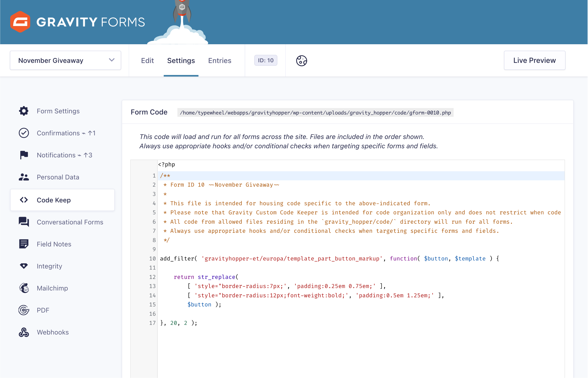The width and height of the screenshot is (588, 378).
Task: Click the ID: 10 badge
Action: pos(265,60)
